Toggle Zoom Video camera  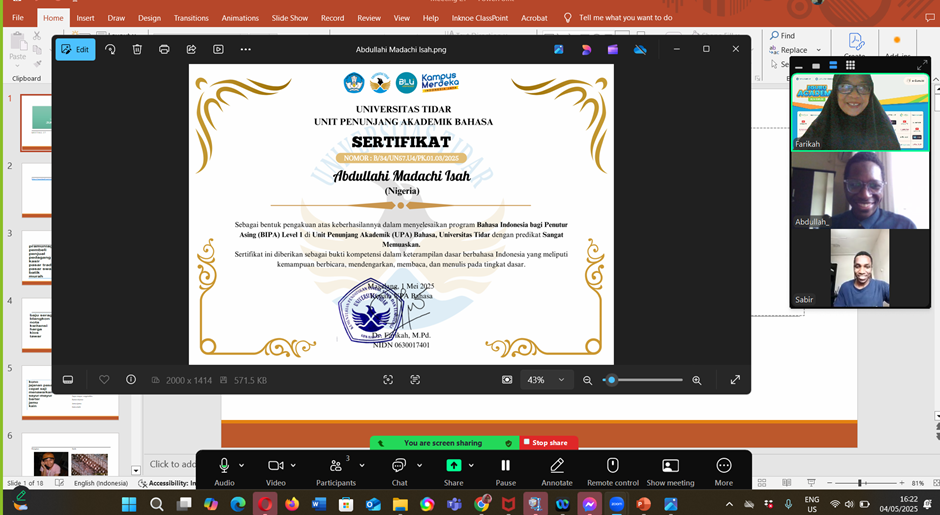276,471
